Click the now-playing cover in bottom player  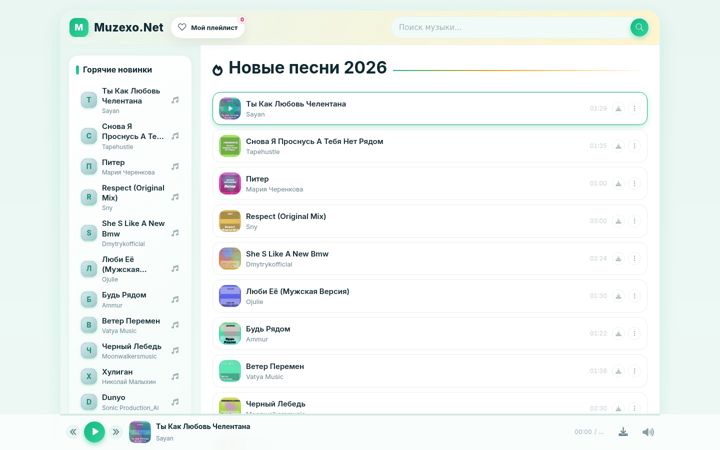point(140,432)
